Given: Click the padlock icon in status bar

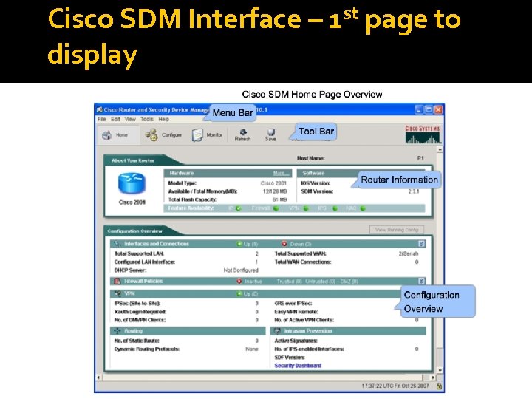Looking at the screenshot, I should click(439, 386).
